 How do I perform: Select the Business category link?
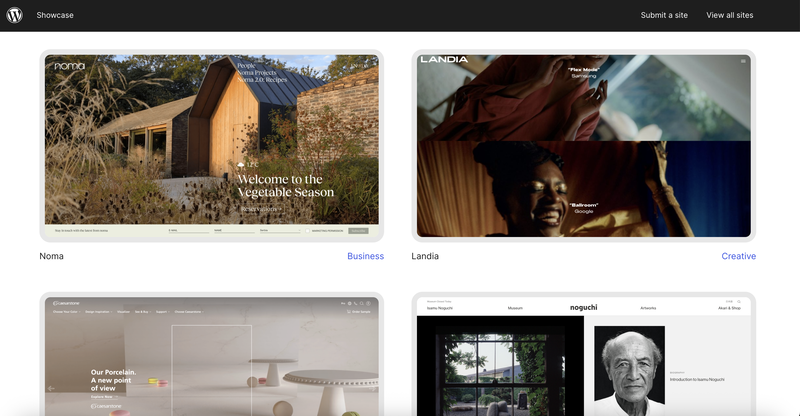click(365, 256)
